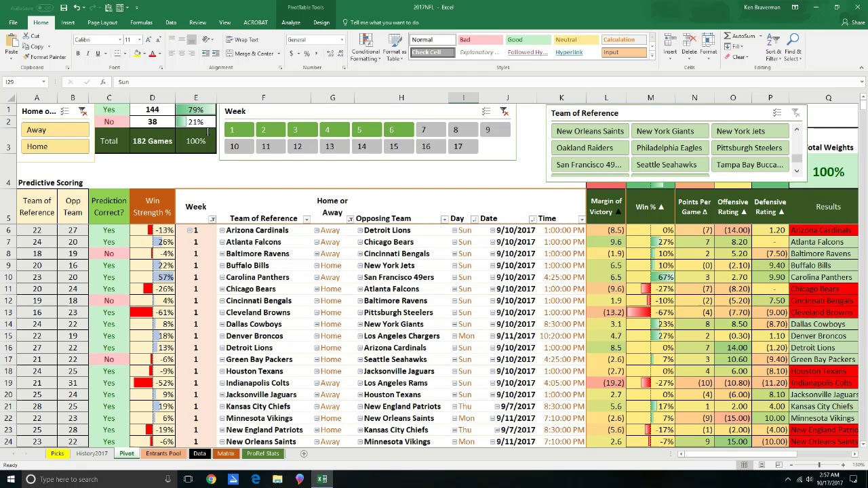Image resolution: width=868 pixels, height=488 pixels.
Task: Open the font name dropdown
Action: [x=120, y=40]
